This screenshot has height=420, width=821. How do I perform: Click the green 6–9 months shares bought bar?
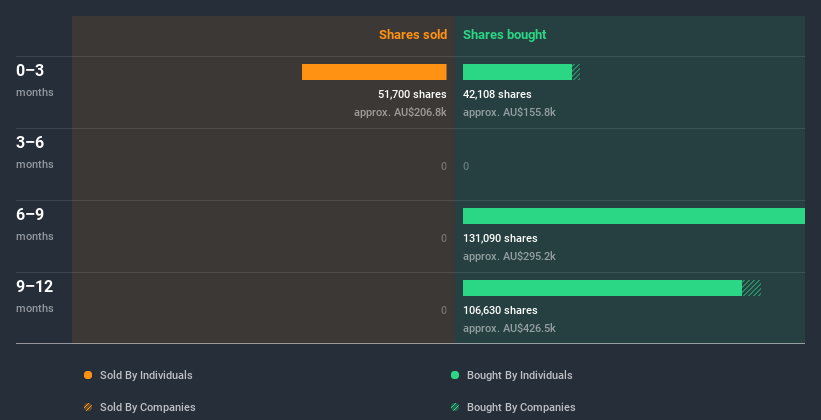pyautogui.click(x=634, y=216)
